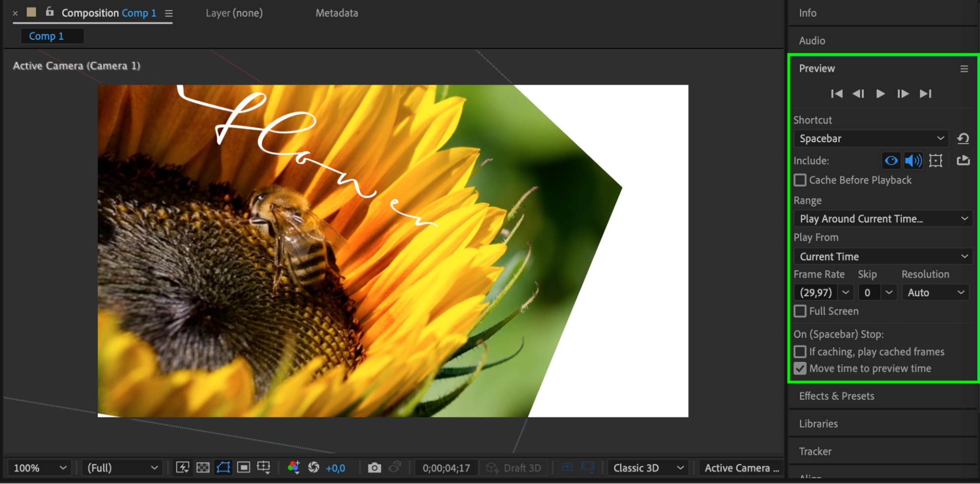The height and width of the screenshot is (484, 980).
Task: Take a snapshot with the camera icon
Action: (x=374, y=468)
